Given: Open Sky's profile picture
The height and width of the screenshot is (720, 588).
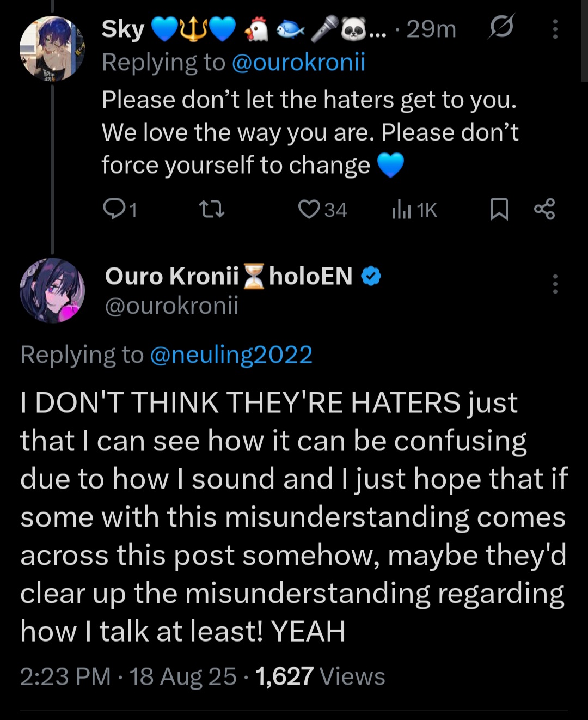Looking at the screenshot, I should coord(52,48).
